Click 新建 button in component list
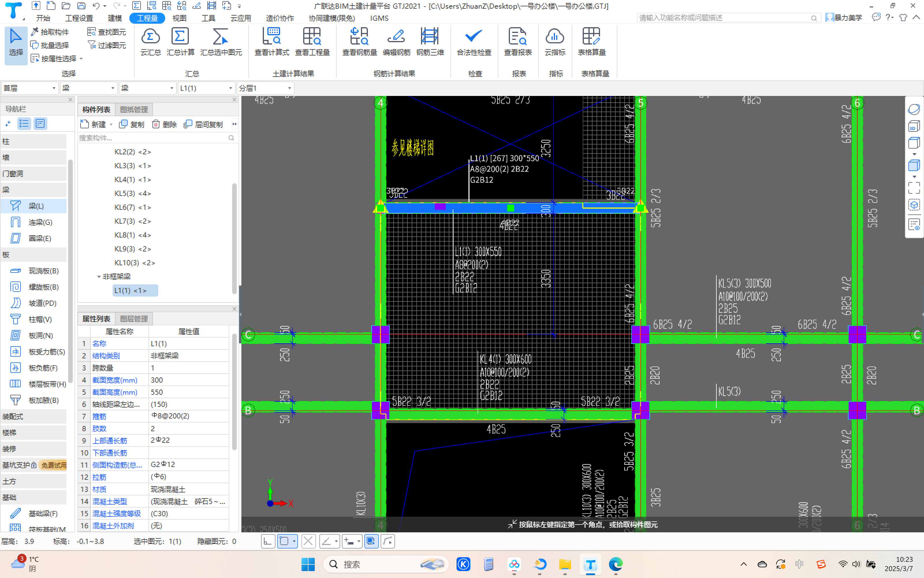 coord(93,125)
